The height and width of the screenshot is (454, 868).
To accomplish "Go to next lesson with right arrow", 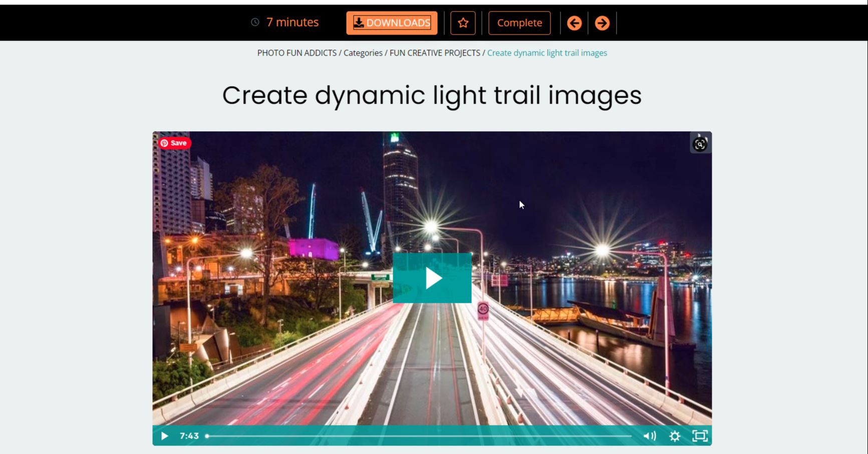I will pos(602,23).
